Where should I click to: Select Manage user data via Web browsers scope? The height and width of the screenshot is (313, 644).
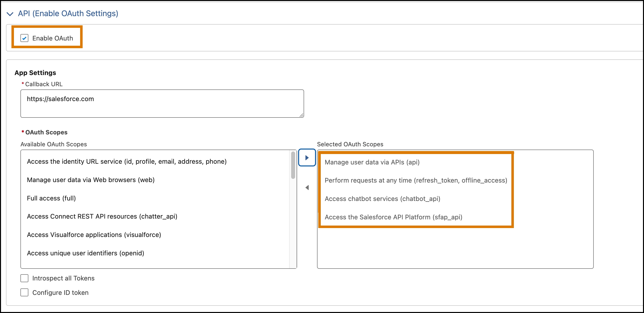[91, 180]
